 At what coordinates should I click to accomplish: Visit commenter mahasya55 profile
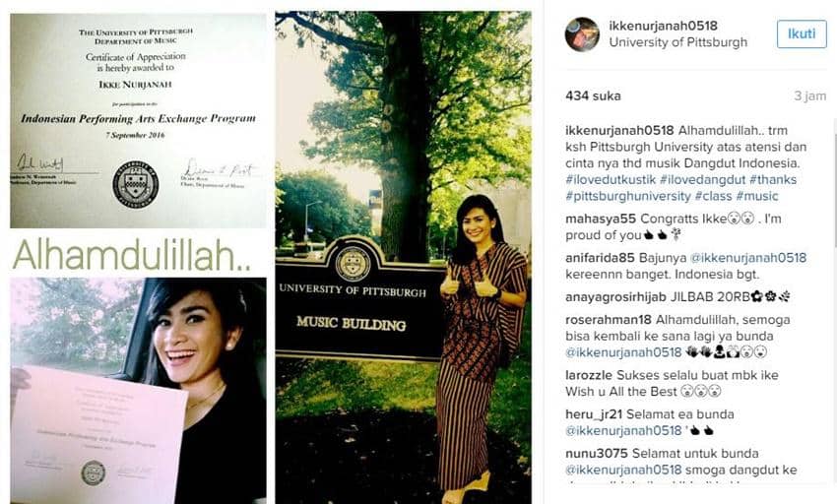point(601,219)
